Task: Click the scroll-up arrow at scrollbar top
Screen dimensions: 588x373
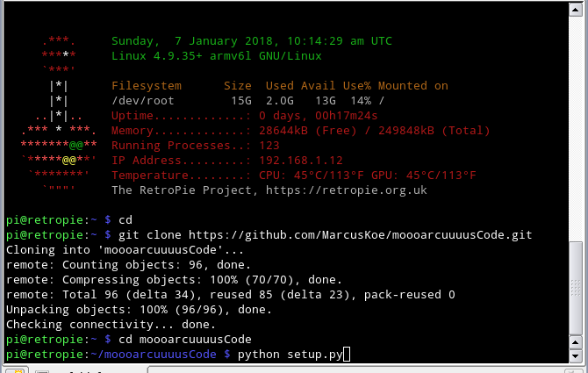Action: point(575,10)
